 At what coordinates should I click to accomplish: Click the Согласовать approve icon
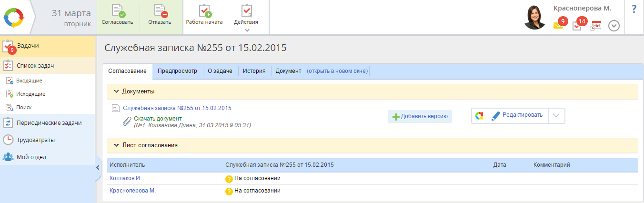(x=117, y=11)
